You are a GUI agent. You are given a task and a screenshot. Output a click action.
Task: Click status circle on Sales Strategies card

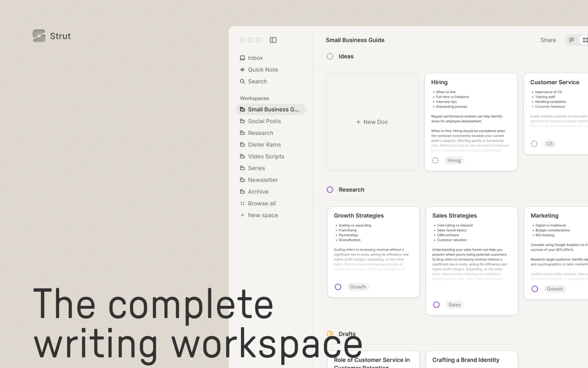click(437, 305)
